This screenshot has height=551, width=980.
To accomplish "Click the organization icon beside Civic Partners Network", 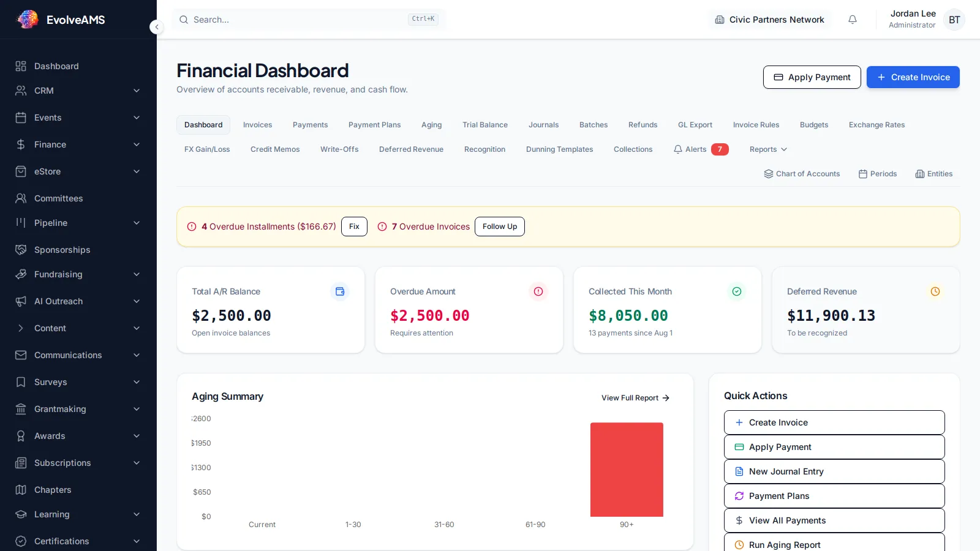I will pyautogui.click(x=720, y=20).
